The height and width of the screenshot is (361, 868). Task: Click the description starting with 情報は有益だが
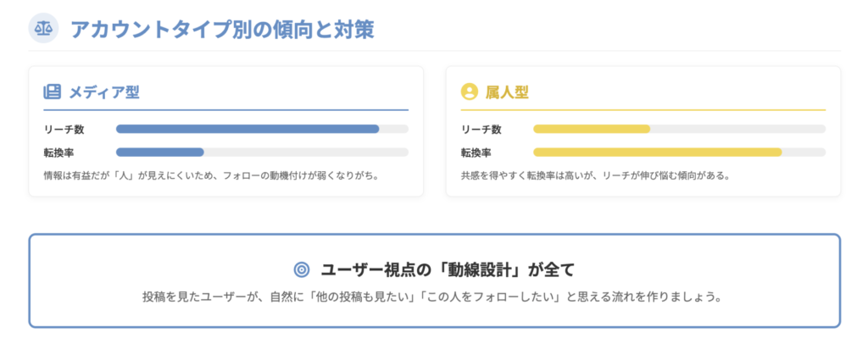click(210, 176)
